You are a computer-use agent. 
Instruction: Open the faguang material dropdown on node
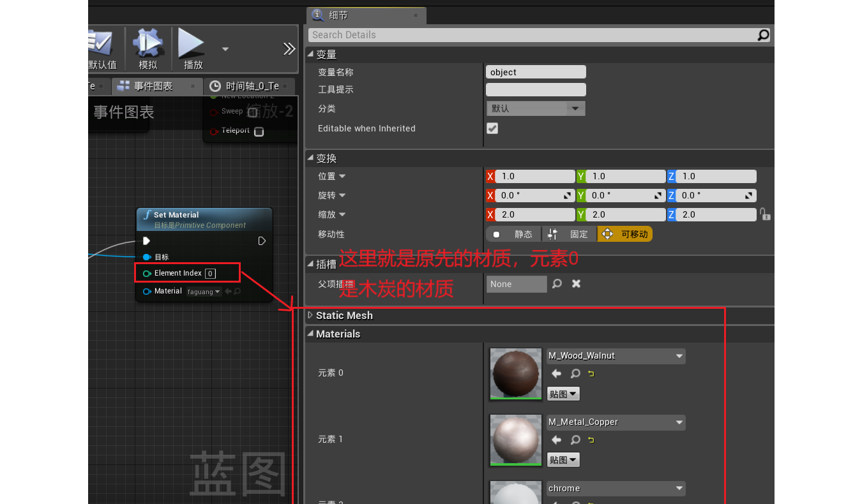[204, 292]
